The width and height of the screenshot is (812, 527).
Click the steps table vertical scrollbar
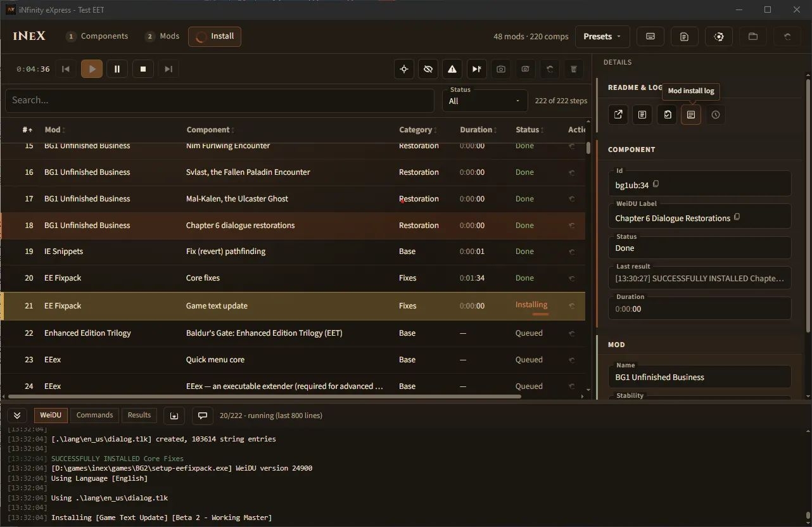[x=588, y=148]
